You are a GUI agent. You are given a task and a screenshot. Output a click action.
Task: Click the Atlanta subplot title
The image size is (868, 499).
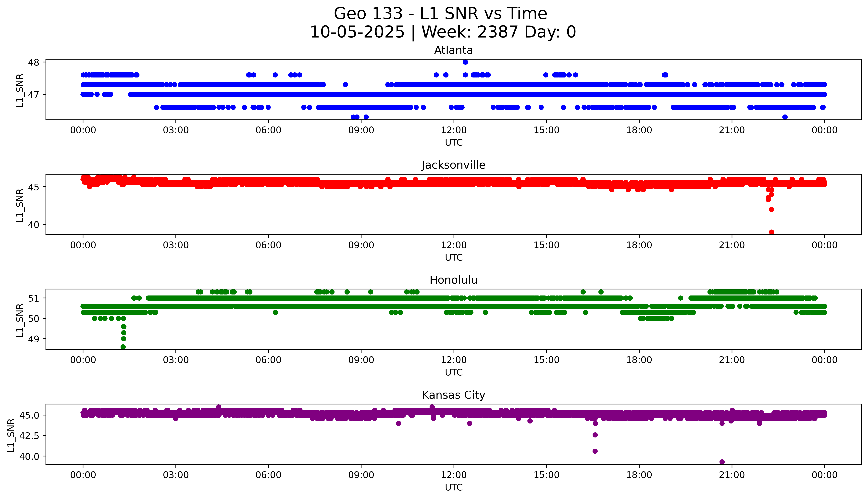(453, 50)
